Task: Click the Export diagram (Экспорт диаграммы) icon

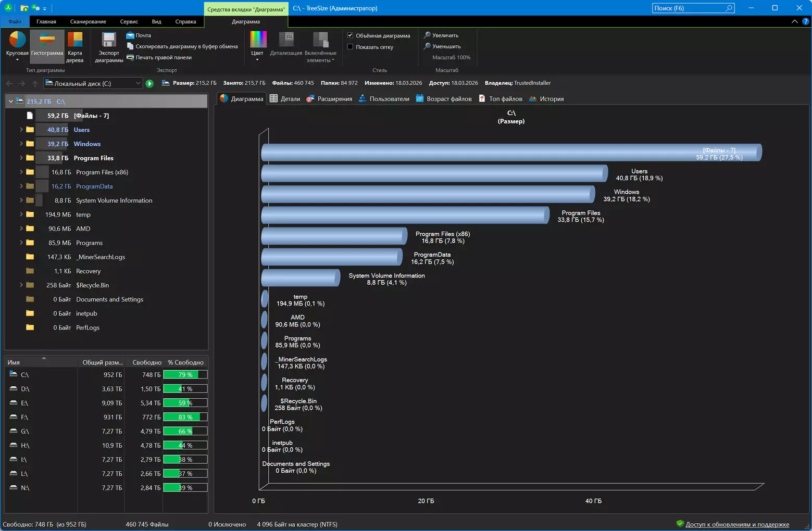Action: point(109,41)
